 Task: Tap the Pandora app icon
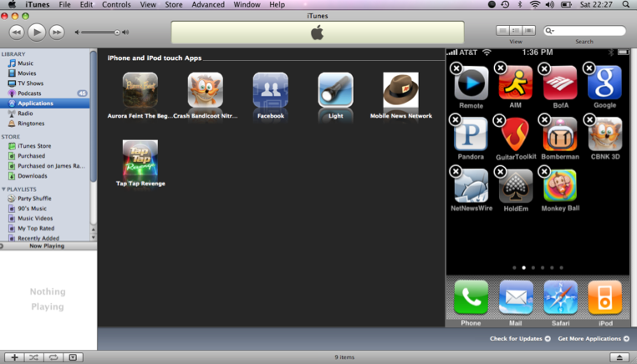point(471,134)
